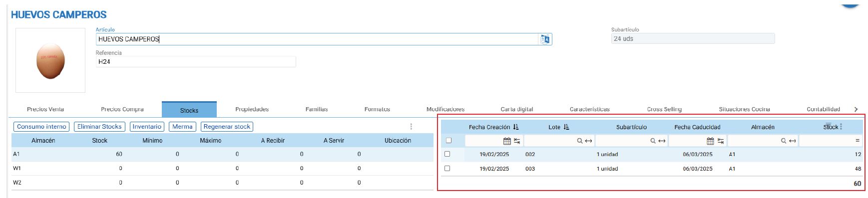Open the Cross Selling tab
This screenshot has width=868, height=198.
click(664, 109)
